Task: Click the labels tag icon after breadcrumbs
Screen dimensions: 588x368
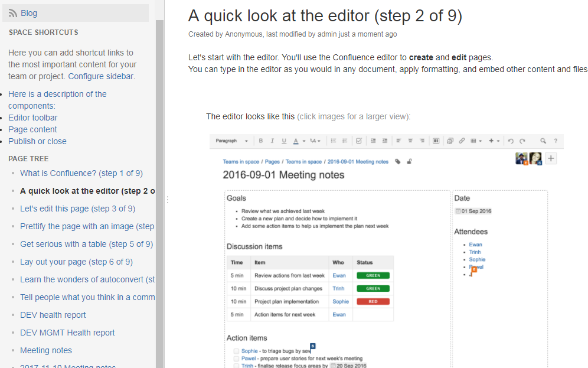Action: pos(398,162)
